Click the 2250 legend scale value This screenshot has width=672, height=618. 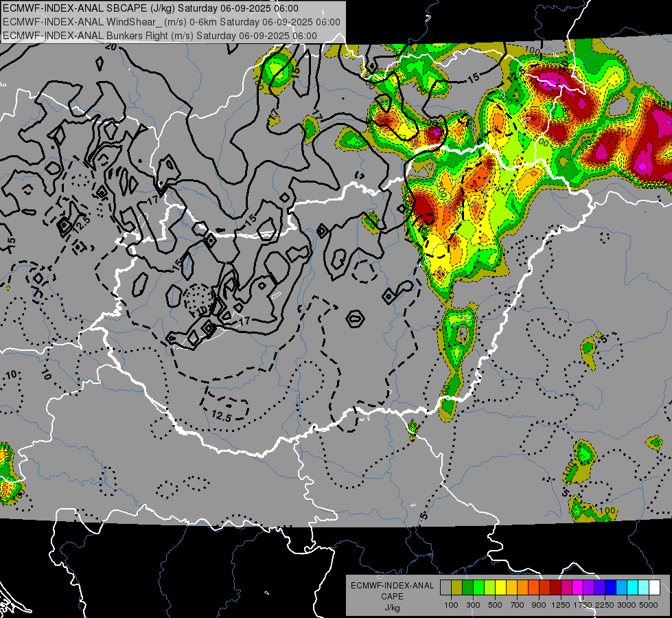coord(605,605)
